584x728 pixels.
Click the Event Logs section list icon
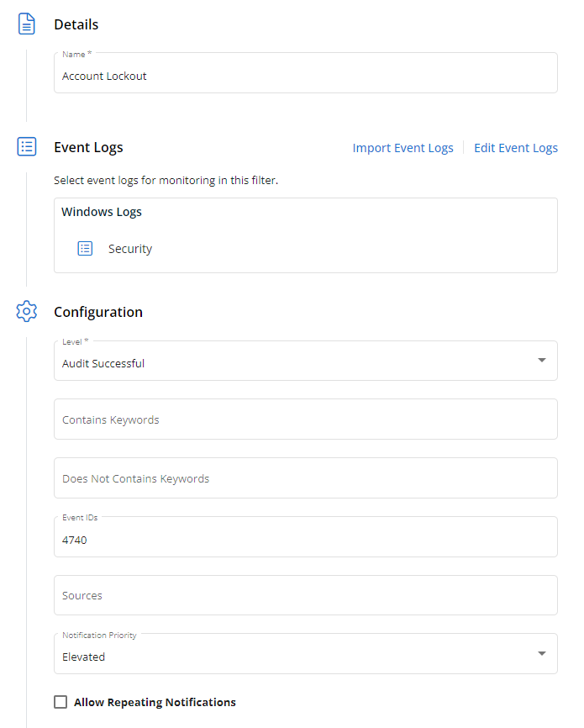(x=27, y=147)
